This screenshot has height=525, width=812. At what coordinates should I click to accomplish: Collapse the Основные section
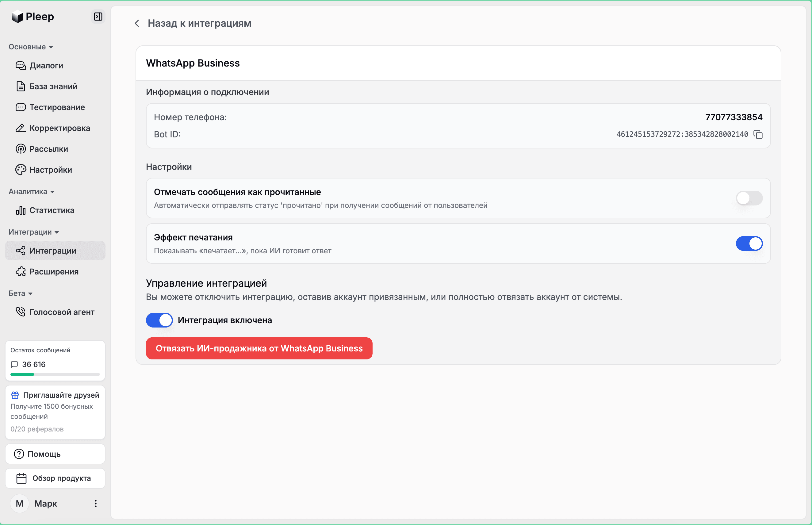(x=31, y=47)
